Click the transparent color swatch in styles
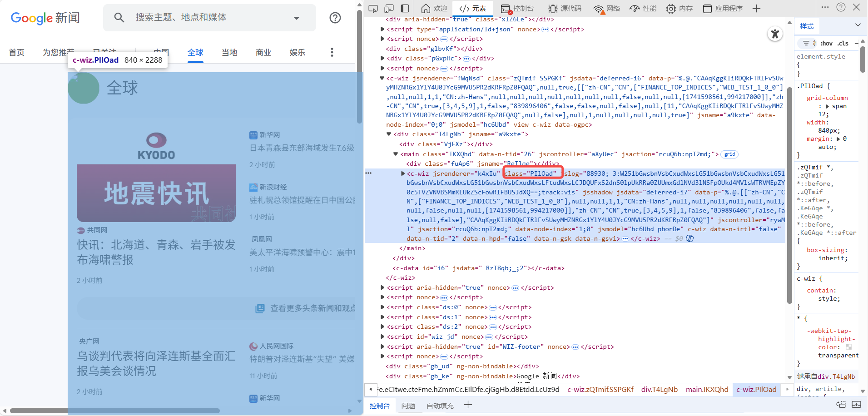 (x=848, y=347)
